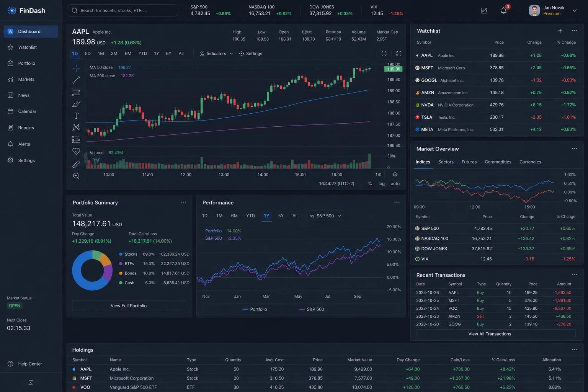Click the purple ETFs color dot in the allocation legend
The width and height of the screenshot is (588, 392).
click(x=121, y=264)
